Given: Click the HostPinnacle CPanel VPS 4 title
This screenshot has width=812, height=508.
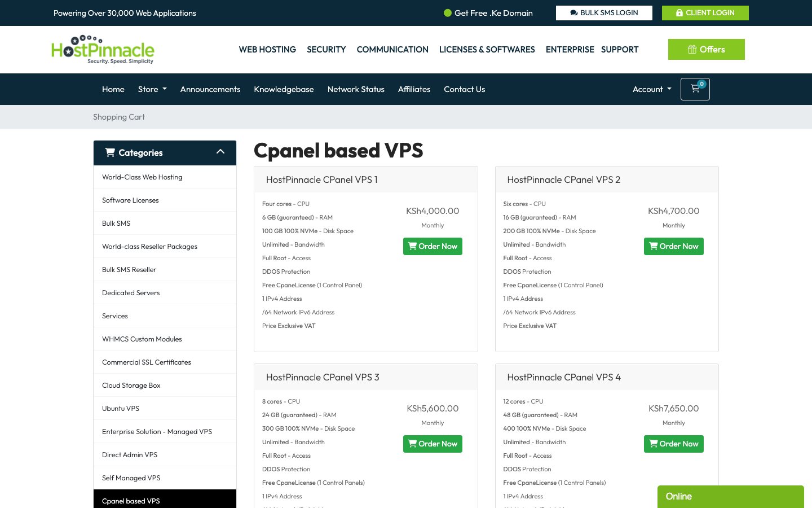Looking at the screenshot, I should click(564, 377).
